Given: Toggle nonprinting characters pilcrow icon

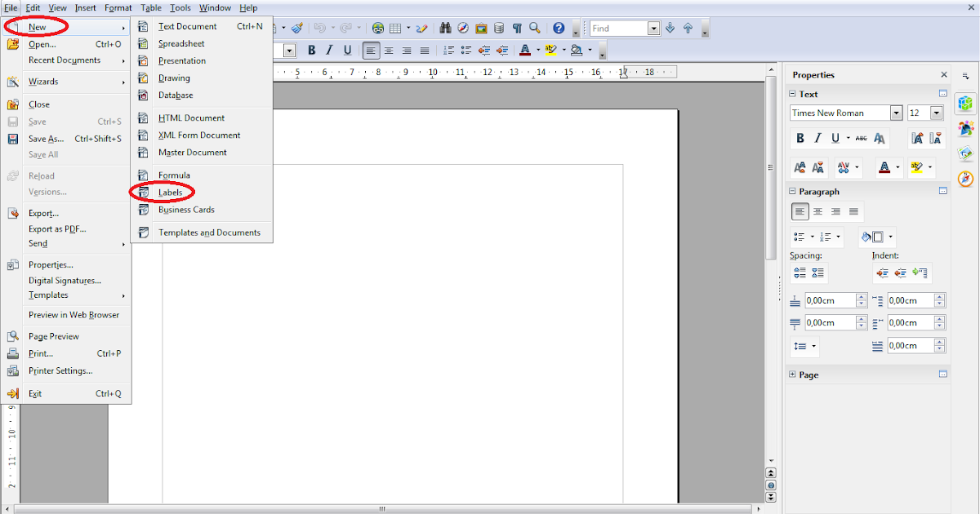Looking at the screenshot, I should (x=517, y=28).
